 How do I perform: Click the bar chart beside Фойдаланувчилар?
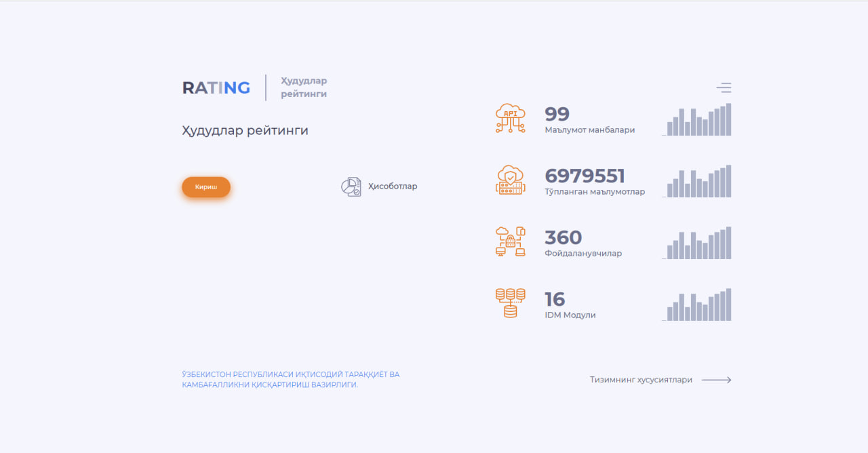pos(697,243)
